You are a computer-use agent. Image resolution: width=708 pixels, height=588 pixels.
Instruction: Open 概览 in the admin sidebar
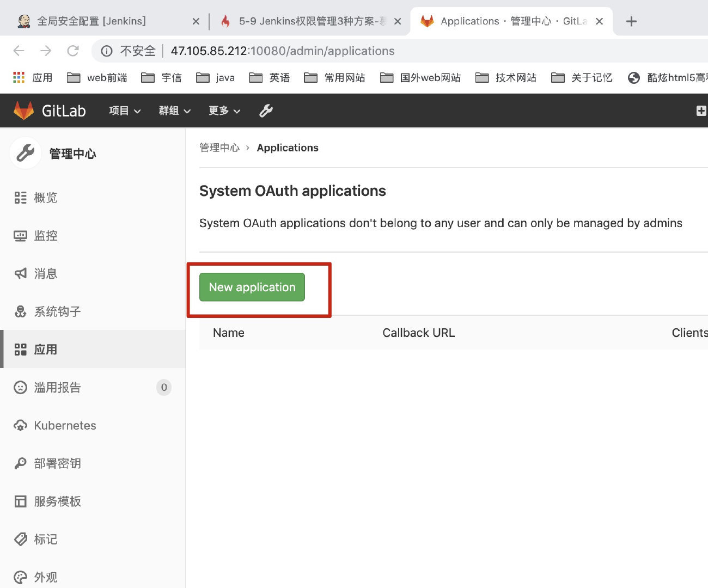point(93,198)
